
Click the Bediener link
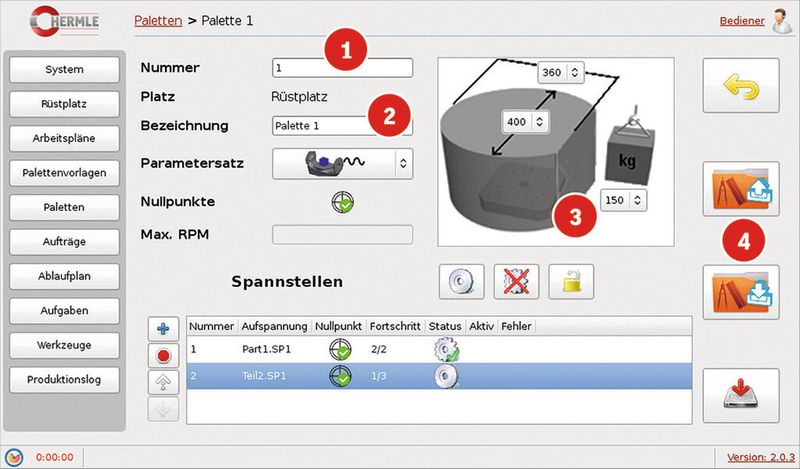tap(742, 21)
